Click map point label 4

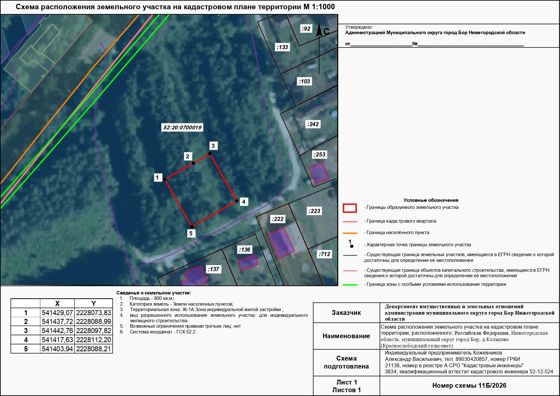(x=244, y=202)
